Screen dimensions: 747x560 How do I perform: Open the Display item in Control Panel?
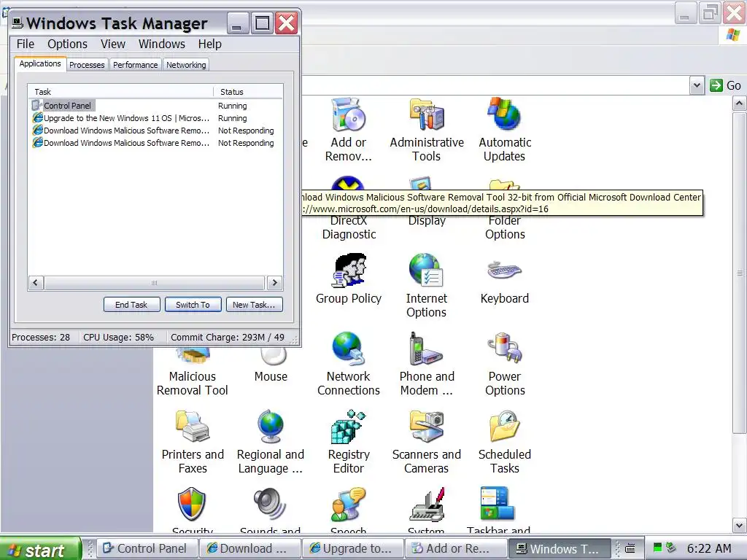click(427, 220)
